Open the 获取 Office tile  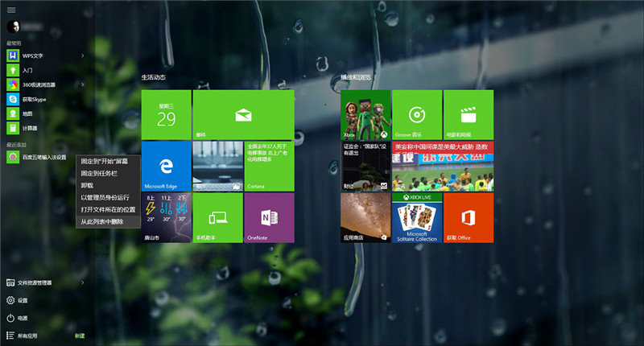[469, 218]
